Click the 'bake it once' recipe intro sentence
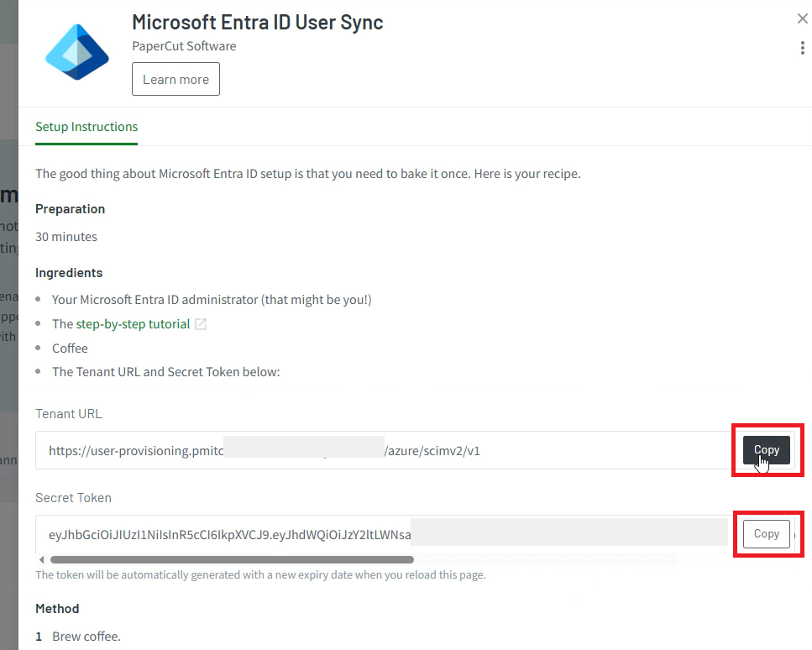The width and height of the screenshot is (812, 650). [x=308, y=174]
